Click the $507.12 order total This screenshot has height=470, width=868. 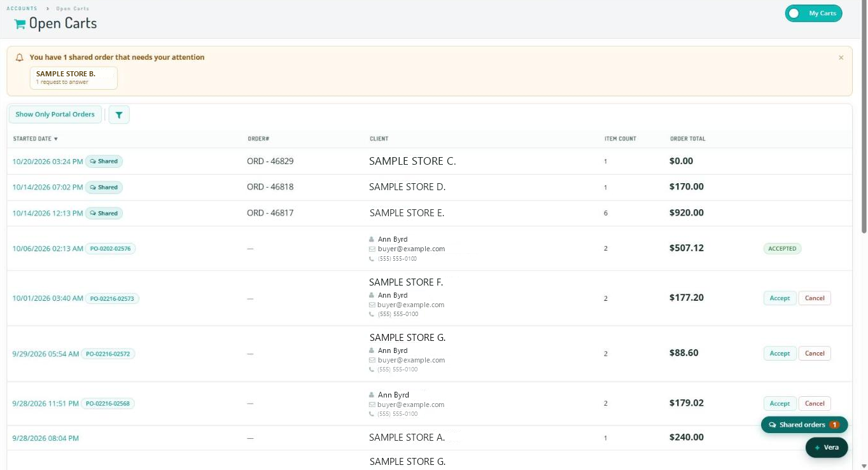tap(687, 248)
